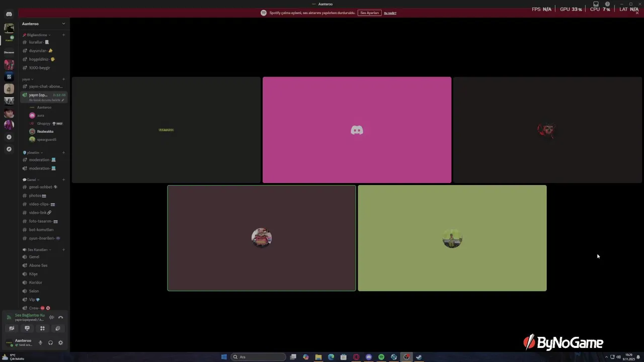The height and width of the screenshot is (362, 644).
Task: Open Ses Bağlantısı Kuruldu connection details
Action: point(30,315)
